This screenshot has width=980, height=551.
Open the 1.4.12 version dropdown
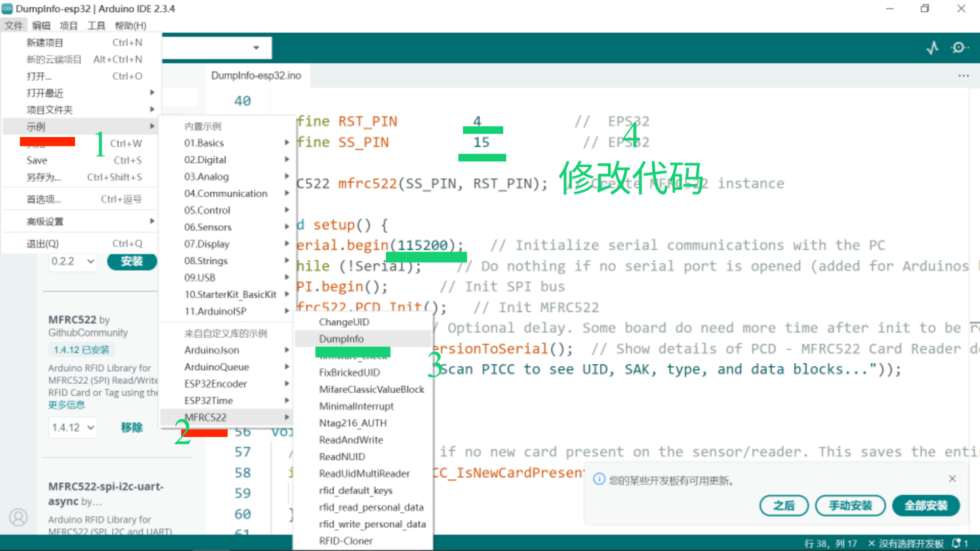tap(73, 428)
